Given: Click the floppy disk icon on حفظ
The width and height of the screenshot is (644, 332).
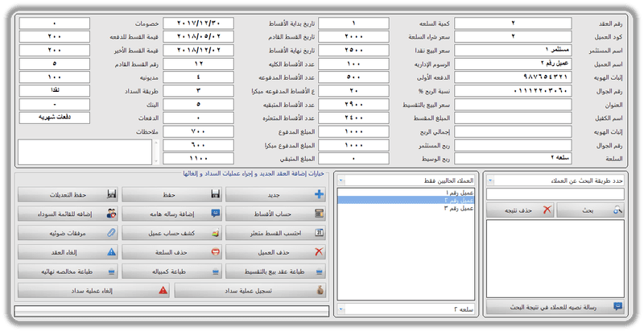Looking at the screenshot, I should click(x=215, y=195).
